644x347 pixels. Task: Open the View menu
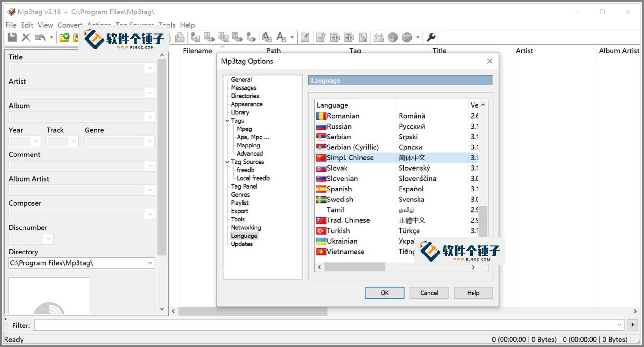tap(45, 25)
